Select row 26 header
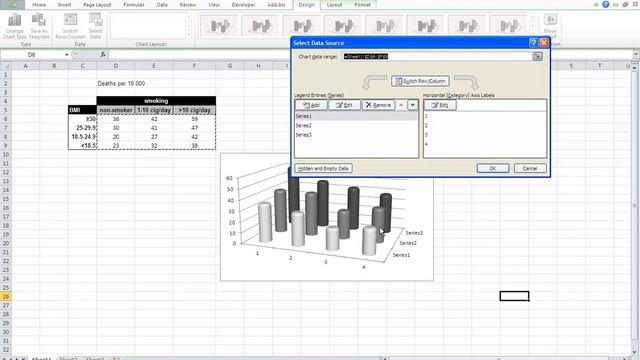 tap(6, 296)
